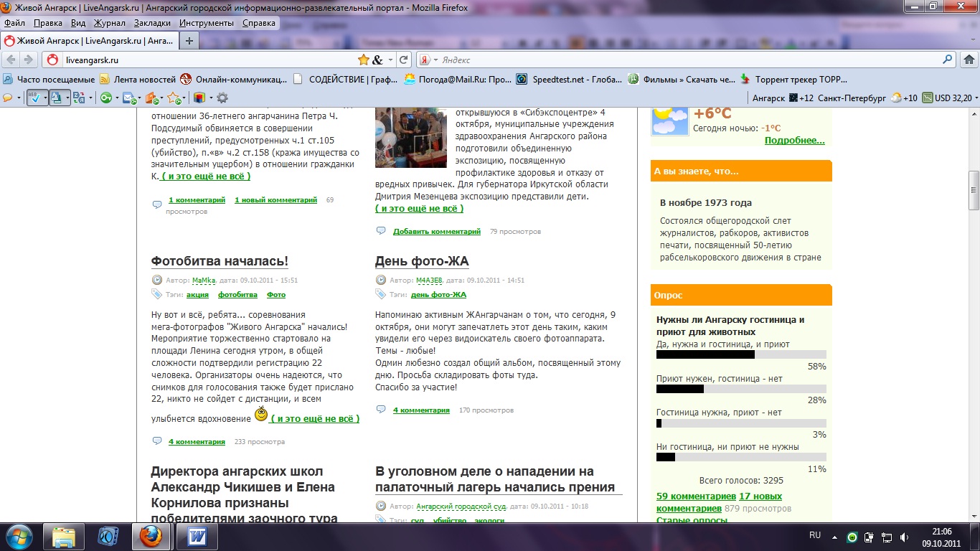Launch Microsoft Word from the taskbar
Image resolution: width=980 pixels, height=551 pixels.
[x=197, y=536]
